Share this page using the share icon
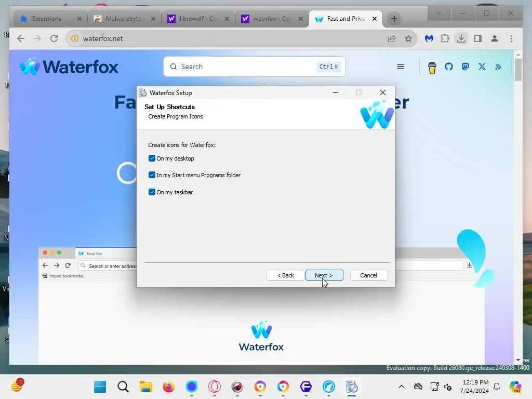532x399 pixels. (392, 38)
